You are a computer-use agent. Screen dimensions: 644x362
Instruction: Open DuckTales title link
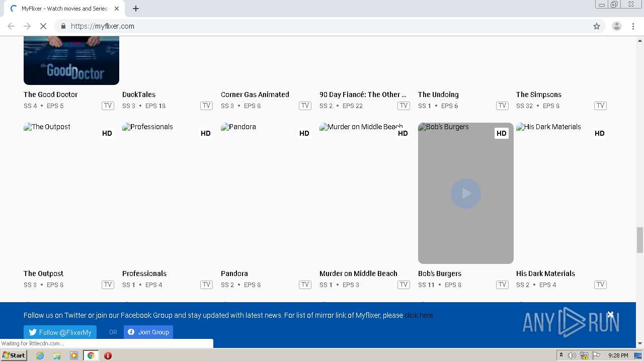(x=139, y=95)
